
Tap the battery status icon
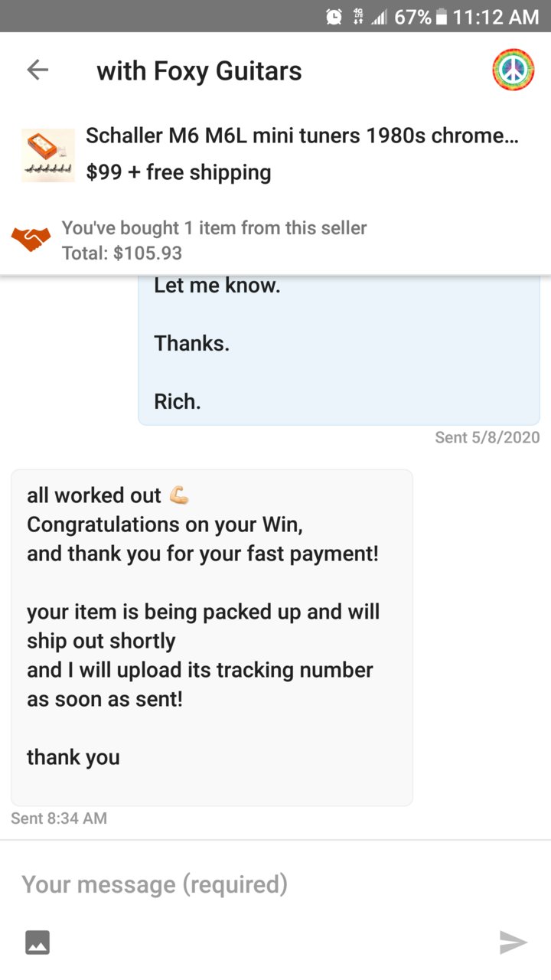tap(441, 17)
